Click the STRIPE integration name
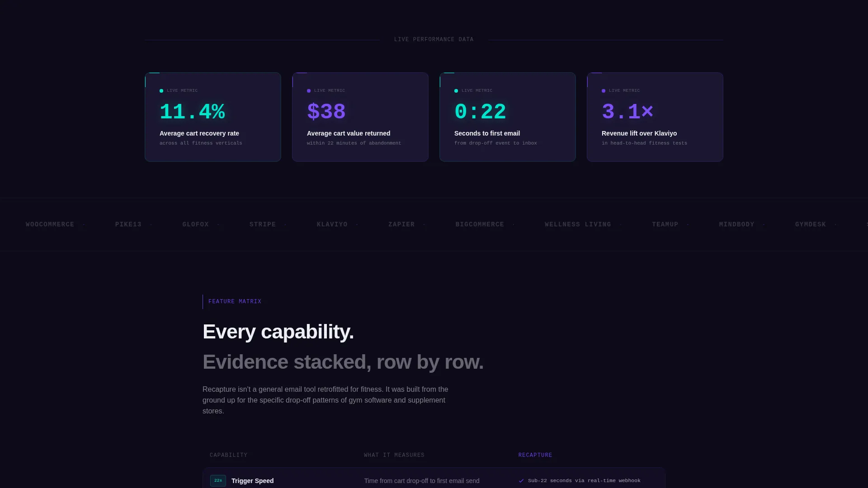868x488 pixels. click(x=263, y=225)
